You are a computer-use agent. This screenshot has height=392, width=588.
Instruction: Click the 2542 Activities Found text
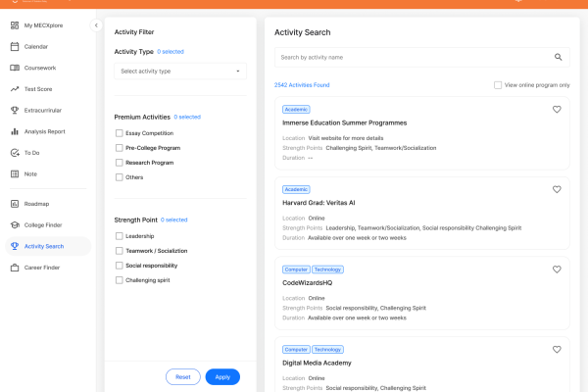point(302,85)
